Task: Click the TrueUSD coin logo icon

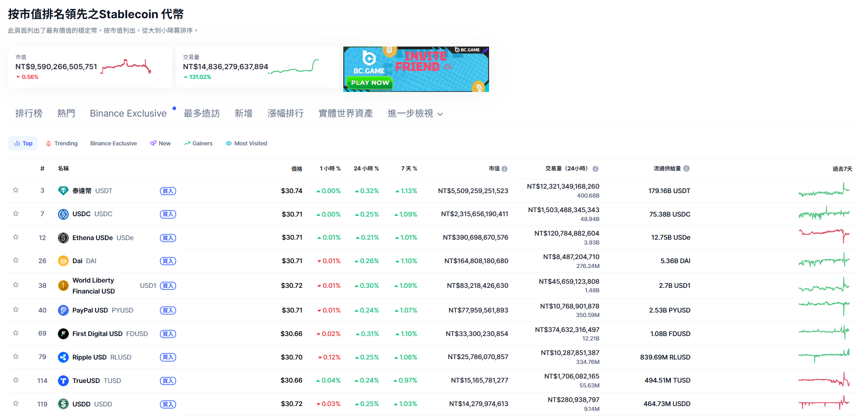Action: coord(63,381)
